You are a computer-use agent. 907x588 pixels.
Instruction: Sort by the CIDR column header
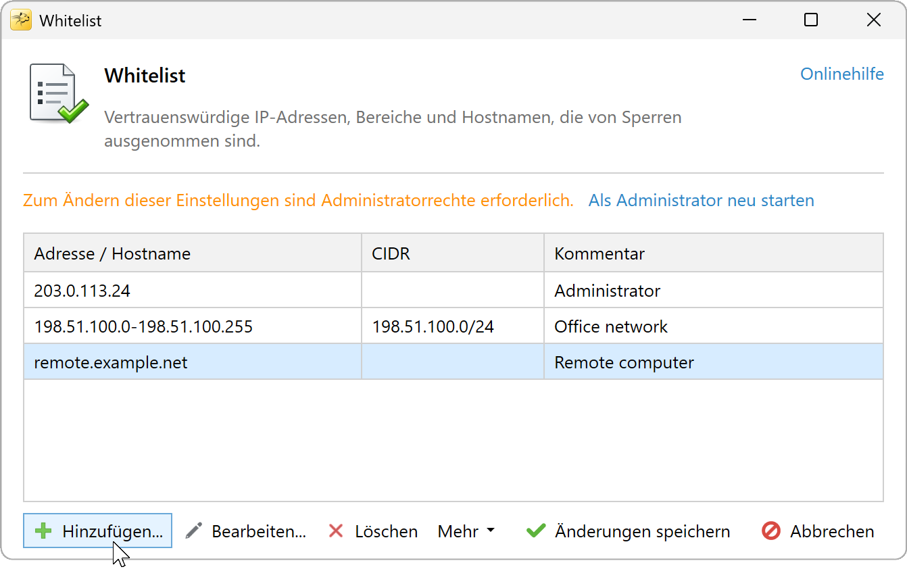click(453, 253)
